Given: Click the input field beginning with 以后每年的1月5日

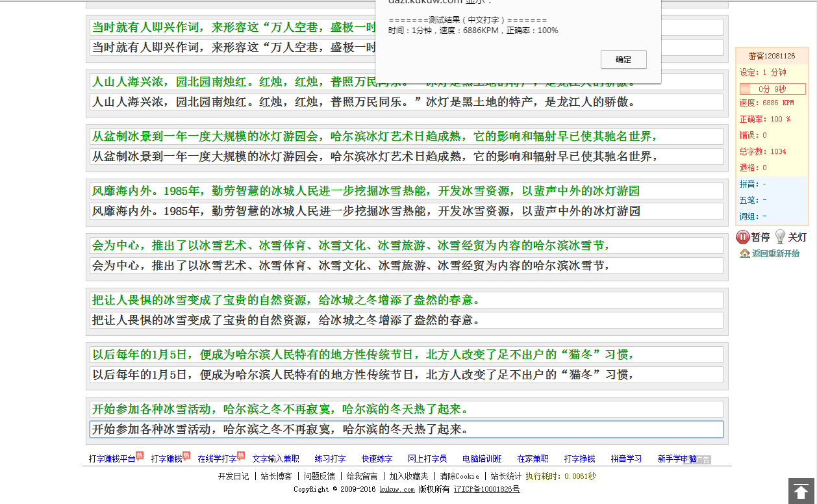Looking at the screenshot, I should (x=406, y=375).
